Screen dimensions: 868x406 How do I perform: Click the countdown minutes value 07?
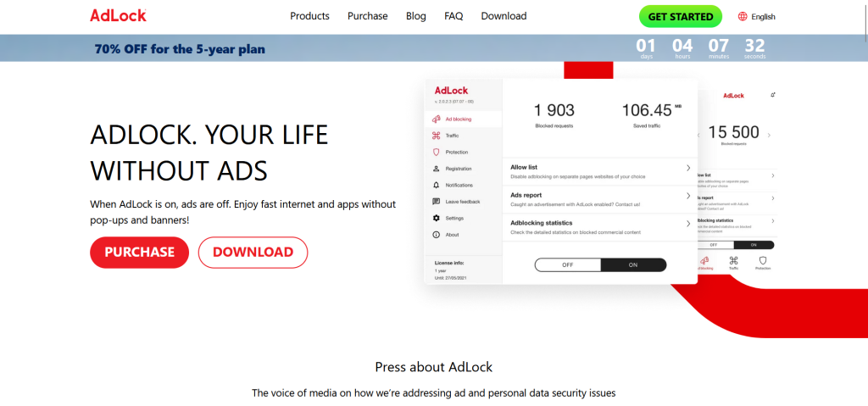[x=719, y=46]
